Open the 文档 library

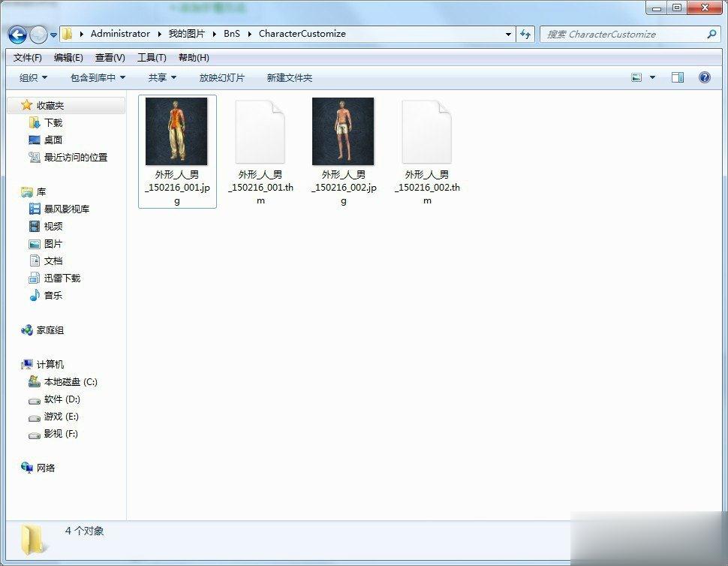[53, 261]
